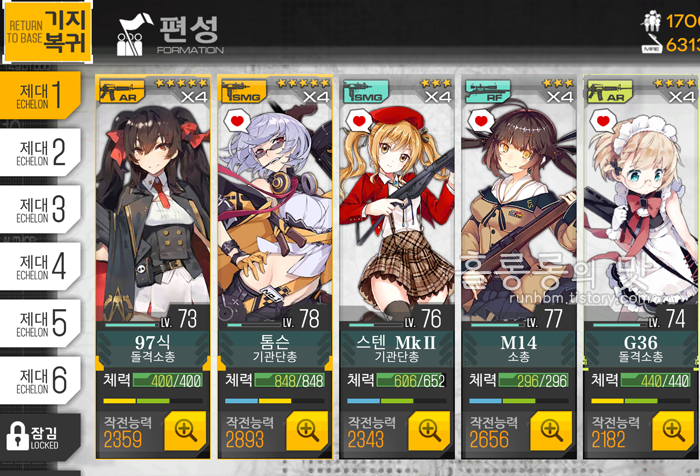Screen dimensions: 700x476
Task: Click the heart bubble on 톰슨 card
Action: click(237, 121)
